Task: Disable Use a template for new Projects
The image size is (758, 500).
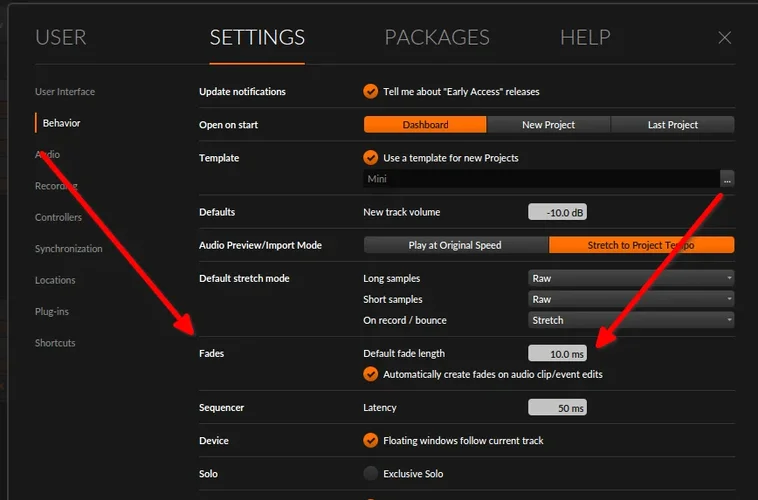Action: click(x=371, y=158)
